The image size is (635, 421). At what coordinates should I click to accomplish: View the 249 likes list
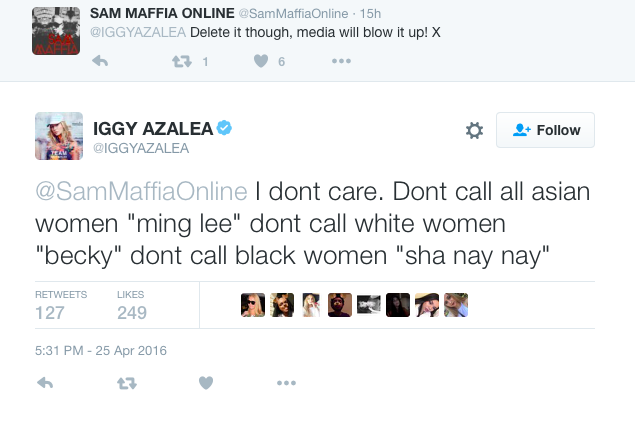point(132,306)
